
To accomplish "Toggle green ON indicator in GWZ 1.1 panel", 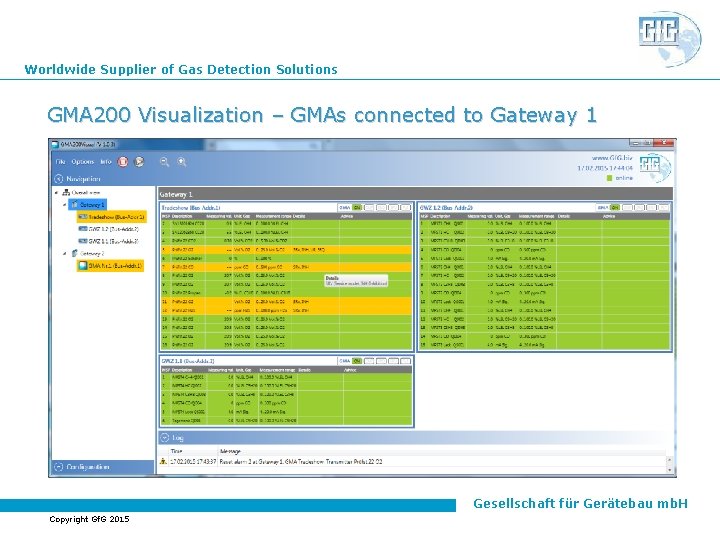I will pyautogui.click(x=357, y=361).
